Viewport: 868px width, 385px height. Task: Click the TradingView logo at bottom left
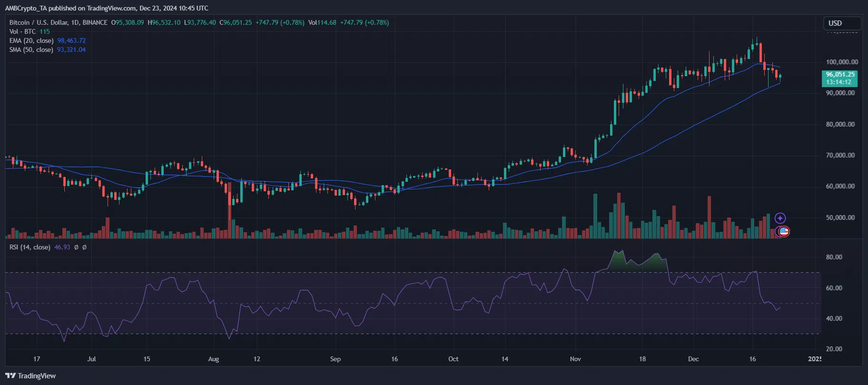(30, 375)
